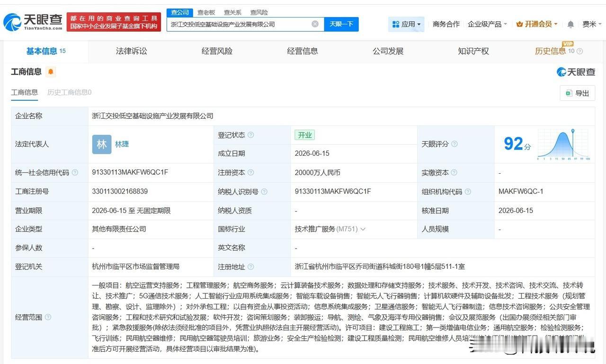Click help icon next to 登记状态
The height and width of the screenshot is (364, 606).
pos(250,135)
